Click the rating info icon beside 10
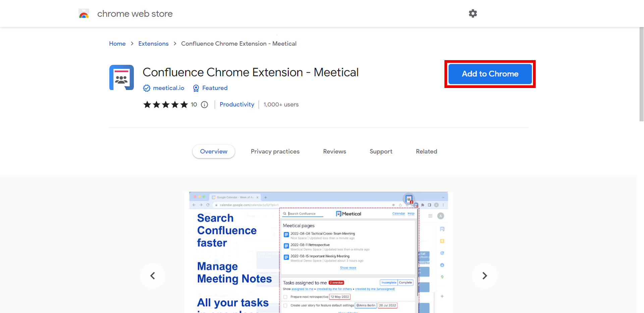The width and height of the screenshot is (644, 313). (205, 105)
